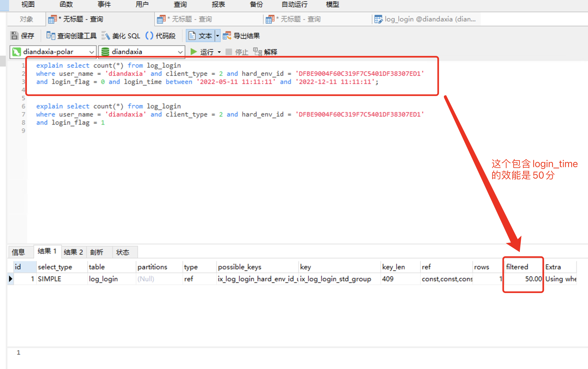Open the query builder tool (查询创建工具)
Viewport: 588px width, 369px height.
[71, 36]
